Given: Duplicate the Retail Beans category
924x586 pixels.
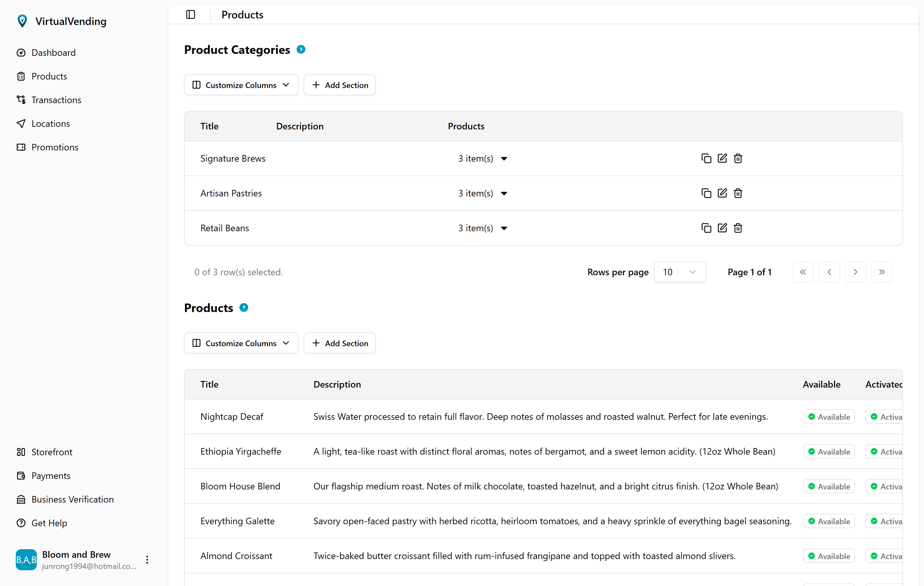Looking at the screenshot, I should pos(706,228).
